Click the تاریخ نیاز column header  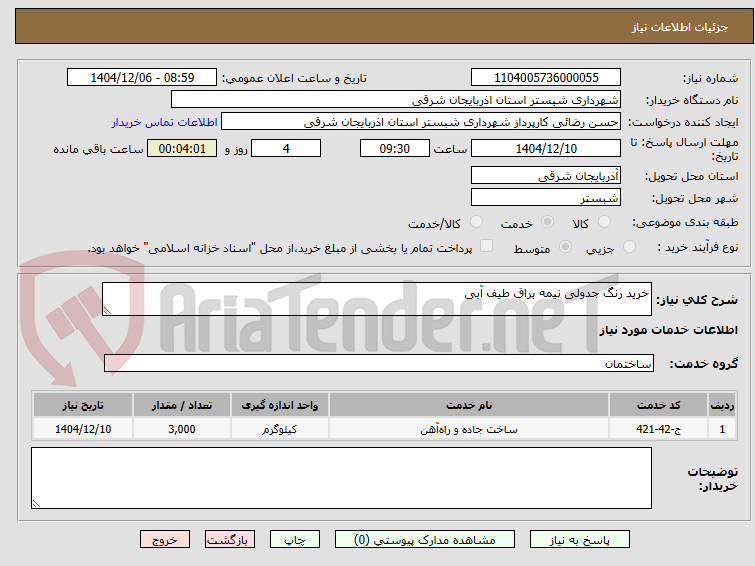(83, 405)
